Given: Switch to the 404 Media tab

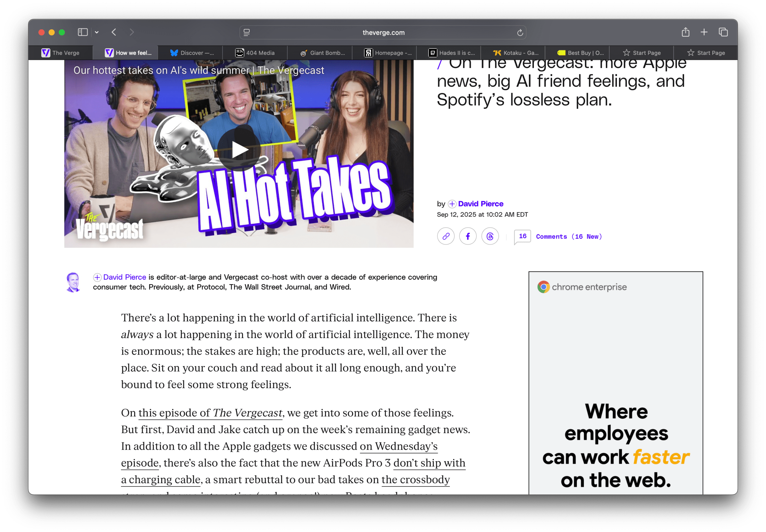Looking at the screenshot, I should (255, 53).
